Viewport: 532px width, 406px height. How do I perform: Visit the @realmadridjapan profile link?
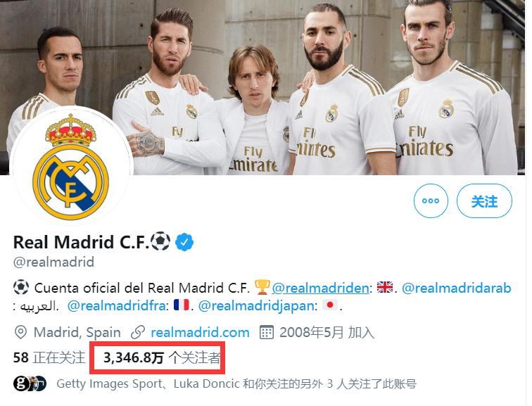[x=256, y=306]
